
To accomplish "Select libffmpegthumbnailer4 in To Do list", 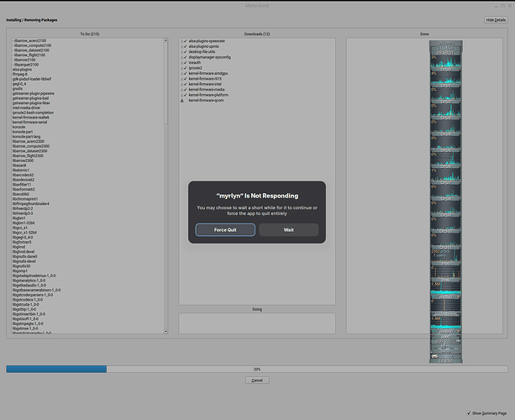I will (30, 204).
